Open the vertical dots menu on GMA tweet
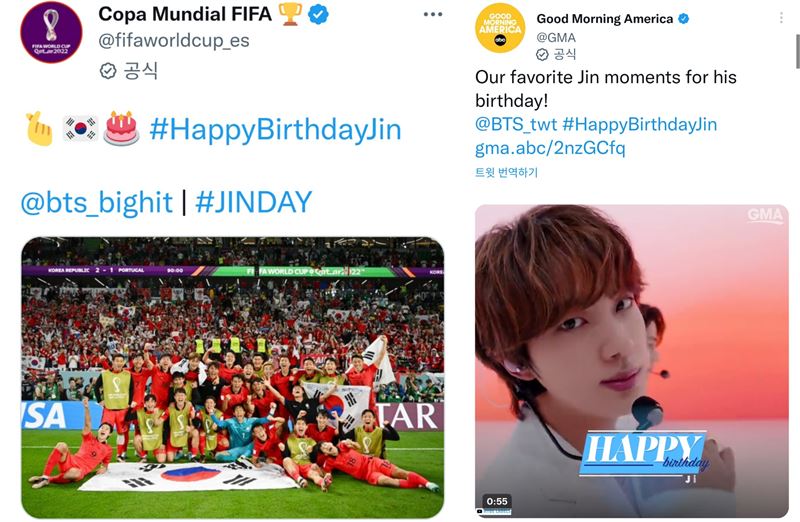This screenshot has width=800, height=522. coord(781,18)
